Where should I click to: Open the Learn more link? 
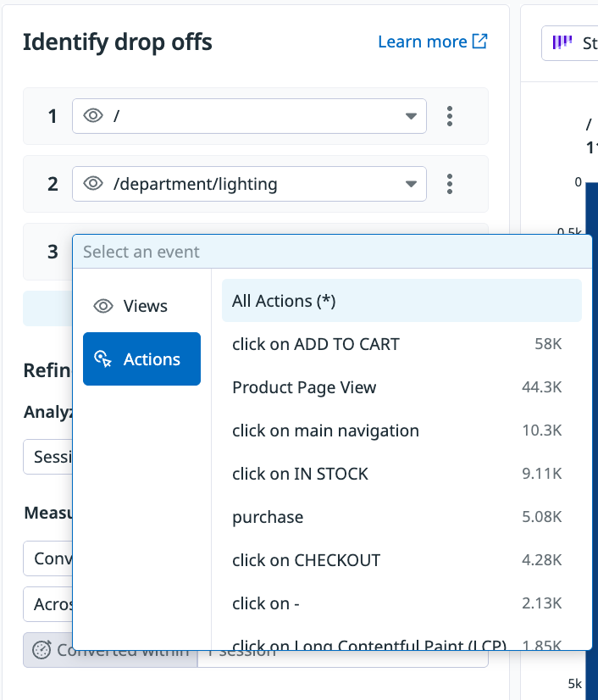423,42
